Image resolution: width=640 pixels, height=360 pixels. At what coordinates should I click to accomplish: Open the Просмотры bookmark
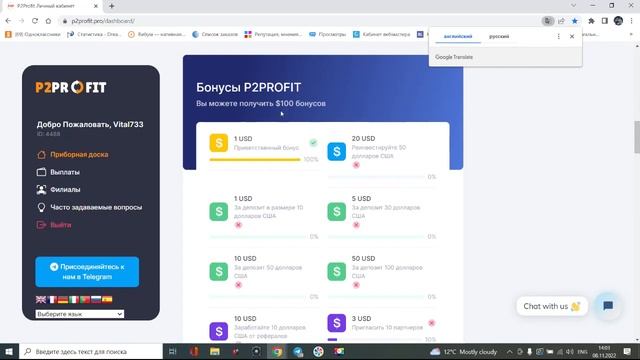click(x=327, y=34)
